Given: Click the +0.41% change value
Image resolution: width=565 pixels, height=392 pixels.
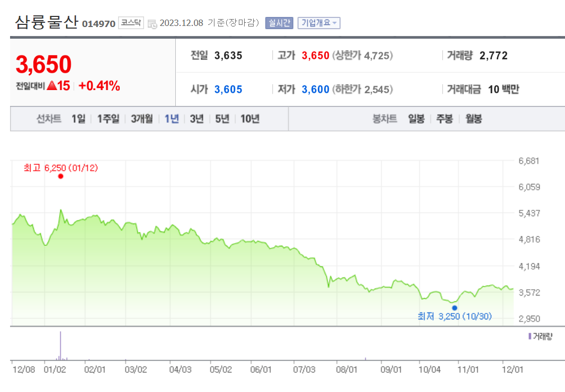Looking at the screenshot, I should click(x=99, y=85).
